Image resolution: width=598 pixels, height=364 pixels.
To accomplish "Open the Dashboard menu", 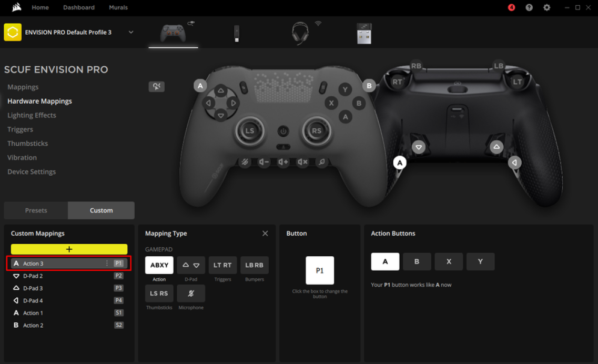I will point(78,7).
